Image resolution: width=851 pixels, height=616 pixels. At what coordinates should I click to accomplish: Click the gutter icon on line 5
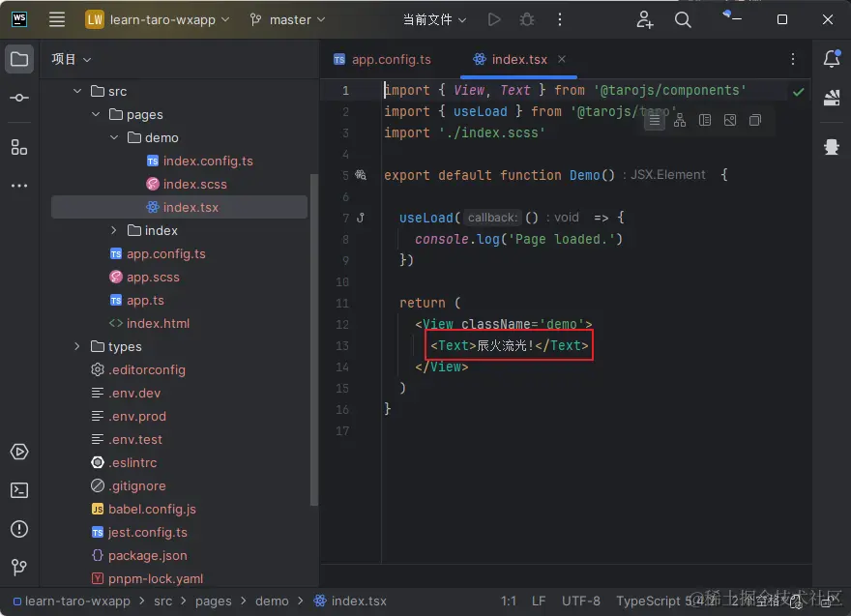point(361,175)
